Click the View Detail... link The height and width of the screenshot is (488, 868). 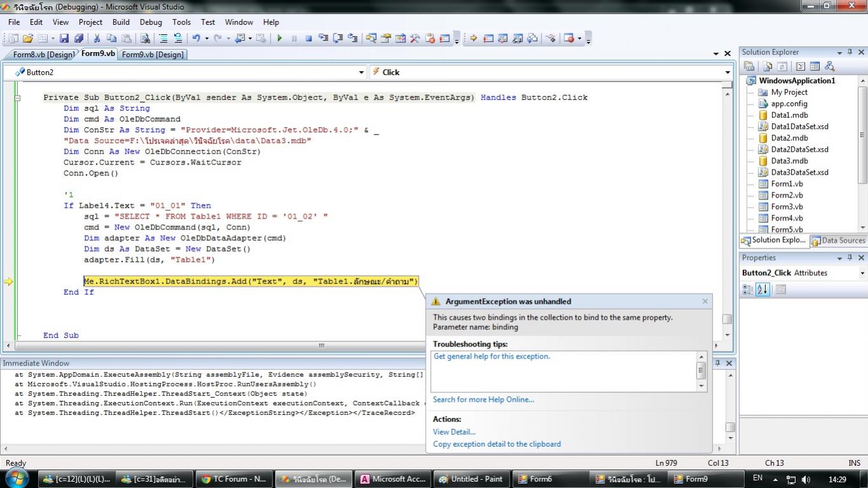coord(454,432)
